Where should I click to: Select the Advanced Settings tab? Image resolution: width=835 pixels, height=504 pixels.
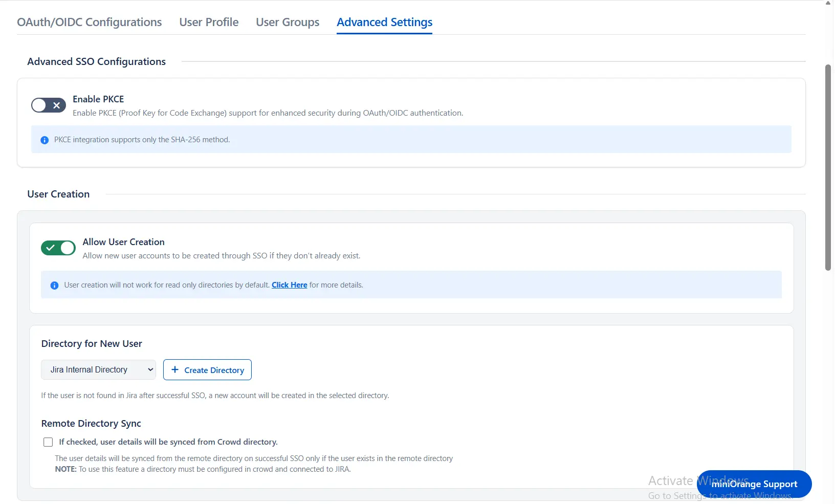click(x=384, y=22)
